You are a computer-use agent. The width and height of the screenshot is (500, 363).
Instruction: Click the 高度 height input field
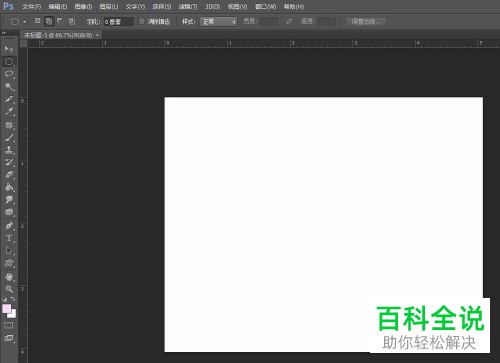point(327,22)
